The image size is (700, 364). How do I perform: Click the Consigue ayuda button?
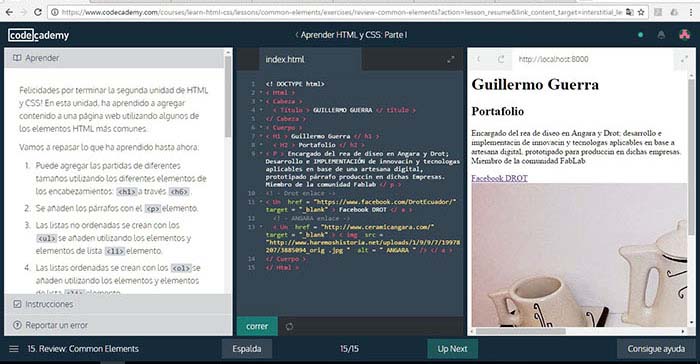(x=656, y=349)
